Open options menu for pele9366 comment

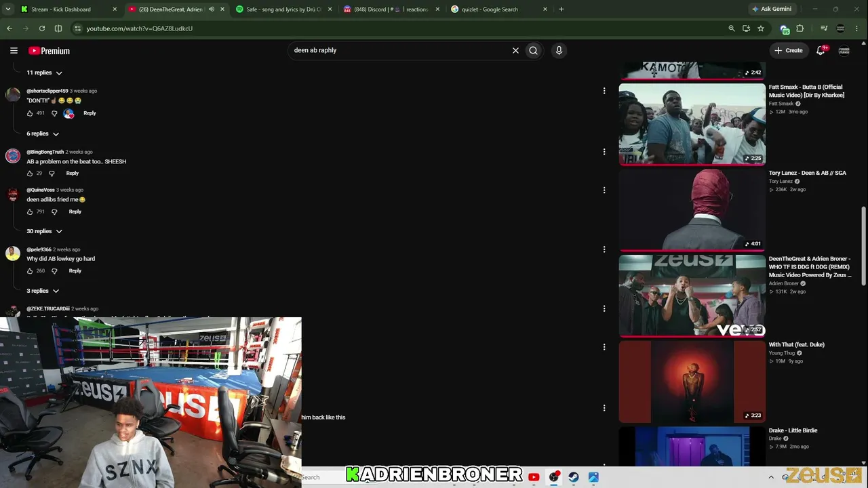pyautogui.click(x=604, y=249)
